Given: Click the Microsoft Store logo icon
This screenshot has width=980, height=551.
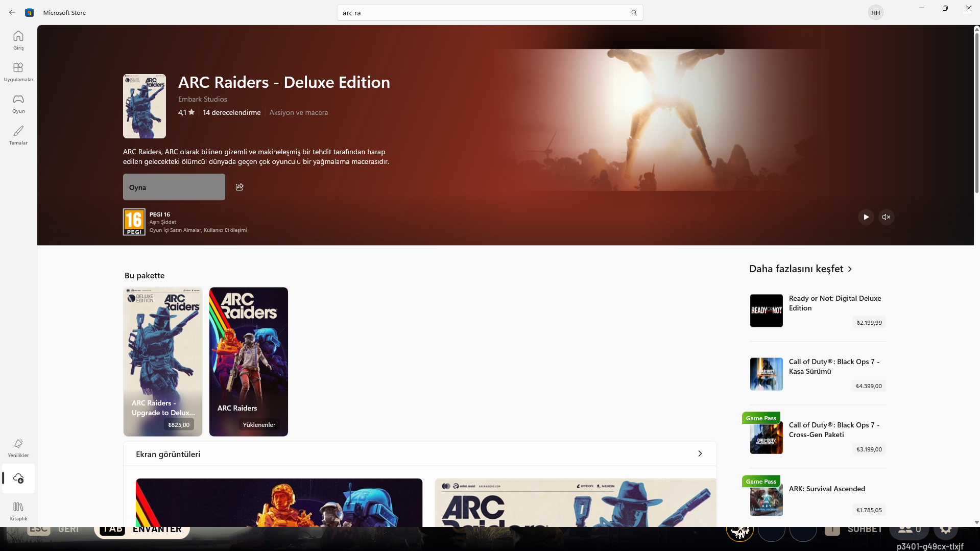Looking at the screenshot, I should coord(30,12).
